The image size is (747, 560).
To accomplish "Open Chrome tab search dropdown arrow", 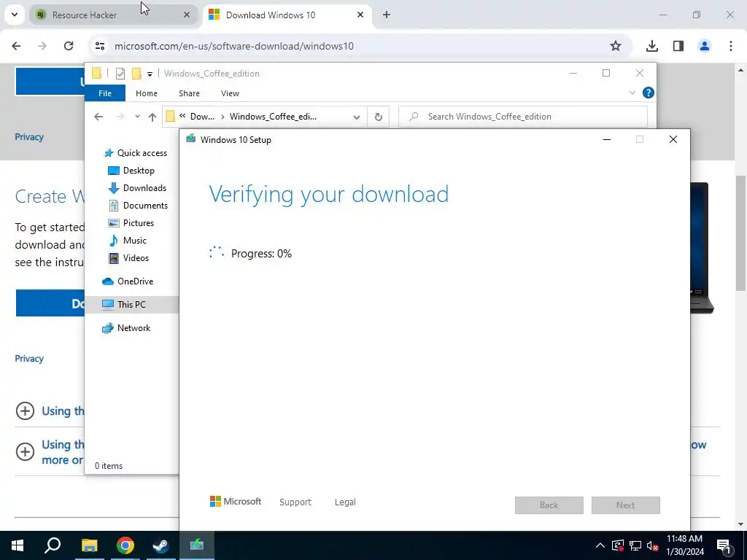I will [x=15, y=15].
